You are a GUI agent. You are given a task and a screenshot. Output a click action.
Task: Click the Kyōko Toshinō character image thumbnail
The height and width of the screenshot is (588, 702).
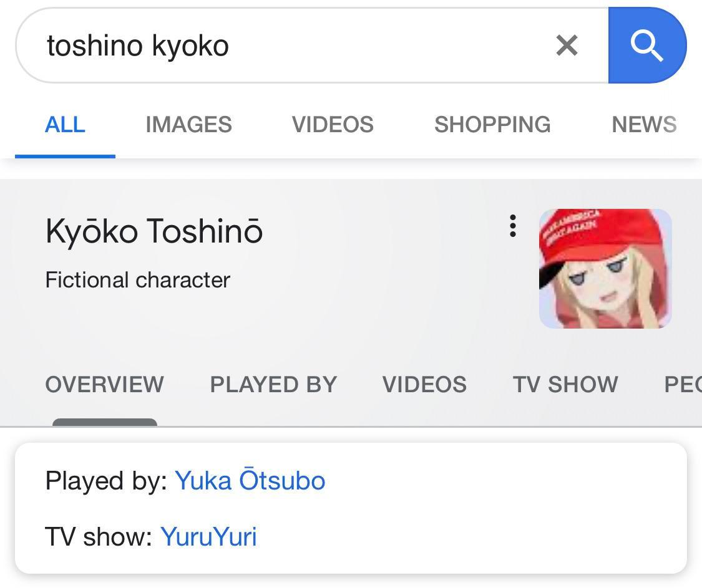tap(605, 268)
